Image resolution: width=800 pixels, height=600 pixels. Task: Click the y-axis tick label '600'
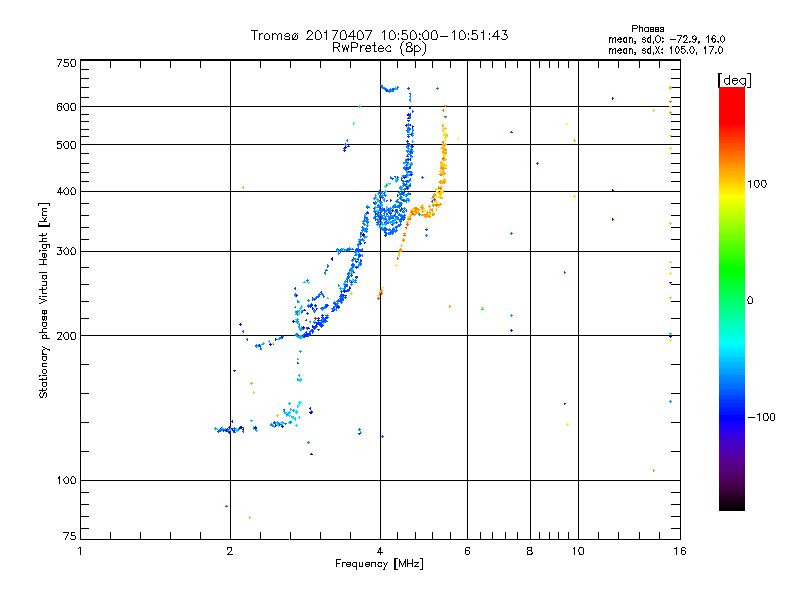coord(66,107)
